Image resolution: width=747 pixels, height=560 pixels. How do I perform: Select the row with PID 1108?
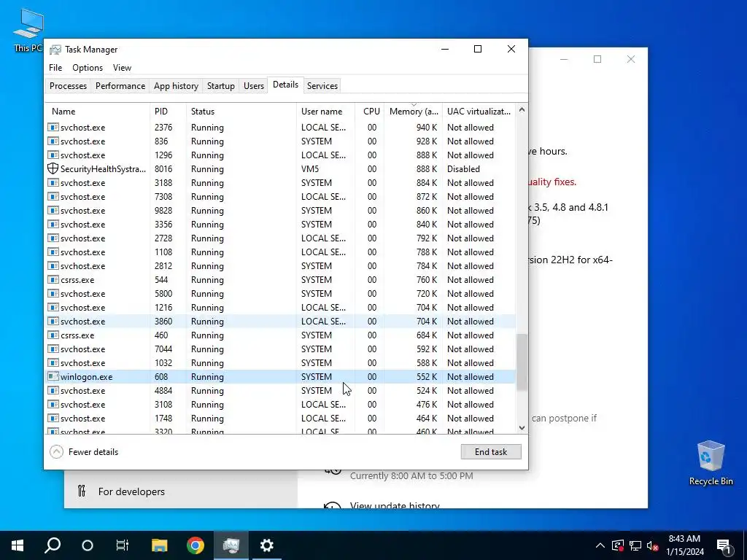pyautogui.click(x=280, y=252)
